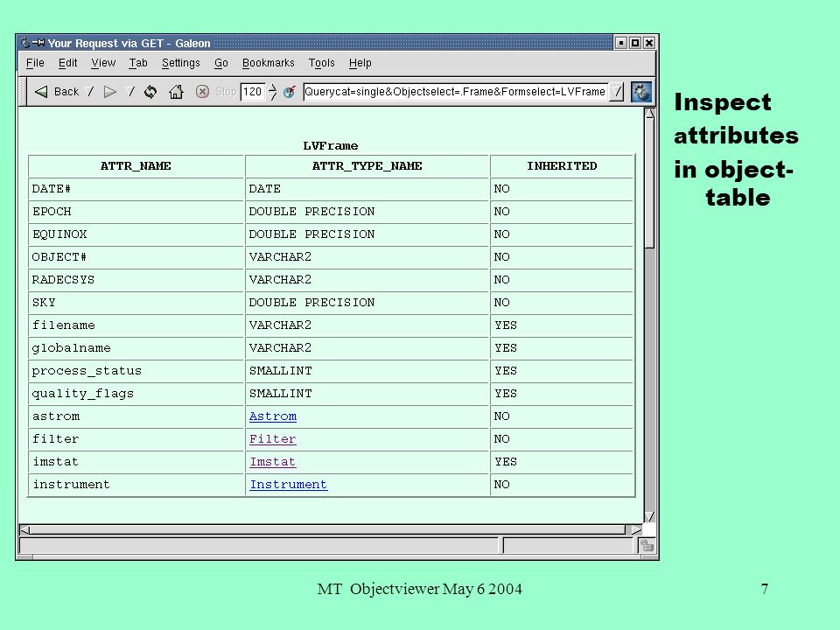Image resolution: width=840 pixels, height=630 pixels.
Task: Click the Forward arrow icon
Action: [x=110, y=92]
